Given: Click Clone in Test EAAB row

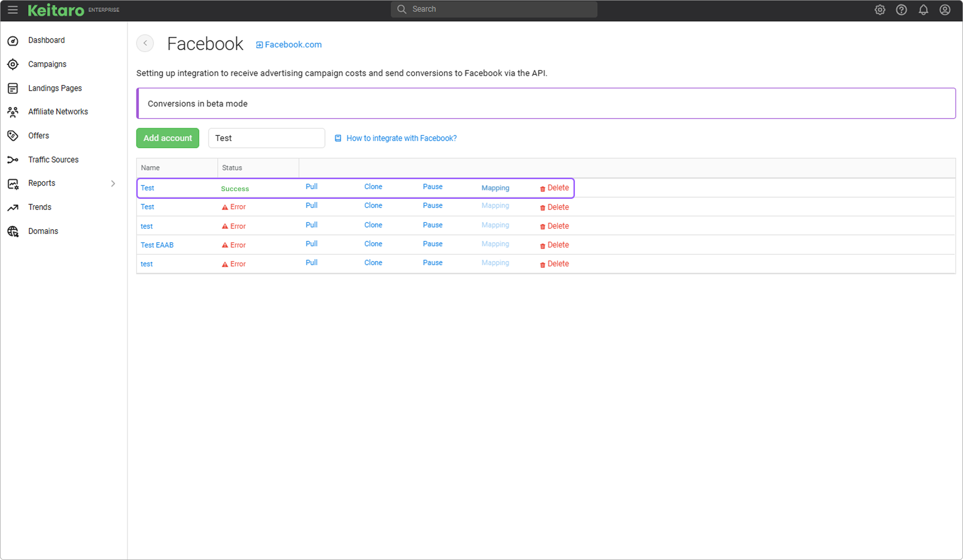Looking at the screenshot, I should point(373,244).
